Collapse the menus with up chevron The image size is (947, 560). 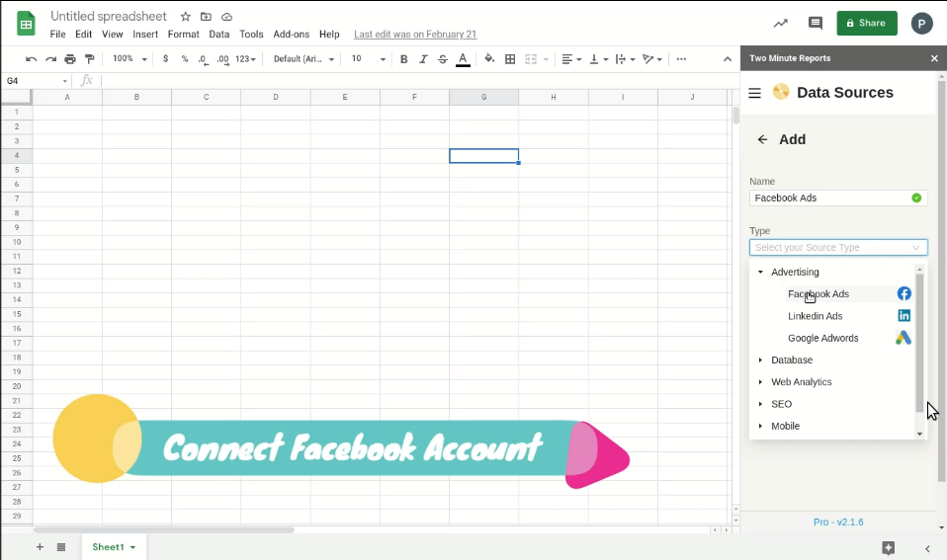pos(728,59)
